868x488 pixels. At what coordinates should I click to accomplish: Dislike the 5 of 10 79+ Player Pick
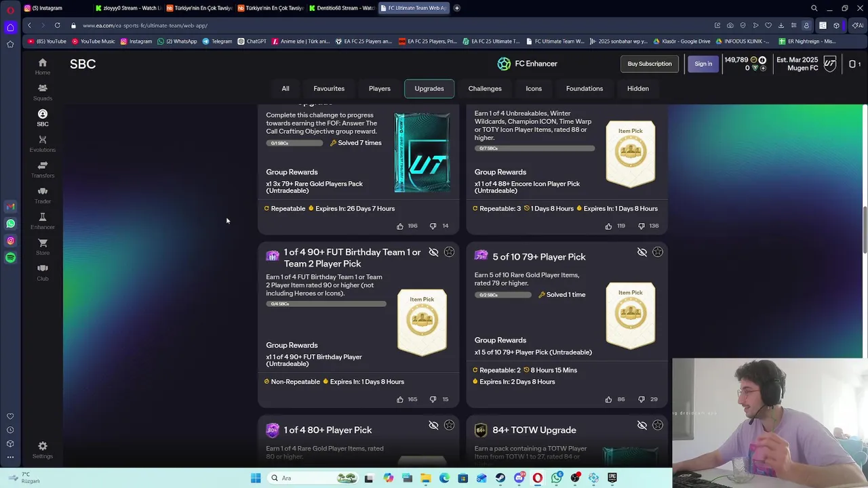tap(641, 399)
